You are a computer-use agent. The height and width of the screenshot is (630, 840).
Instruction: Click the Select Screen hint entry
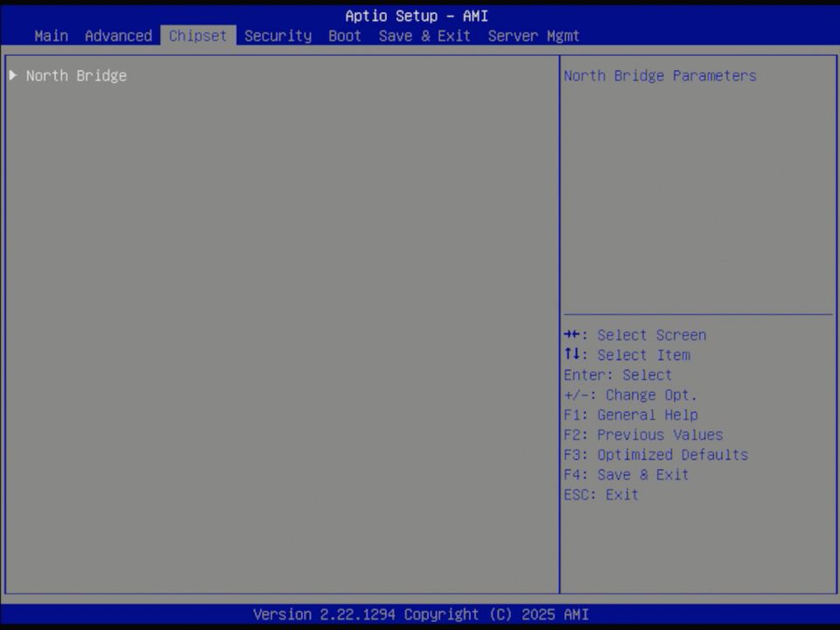pyautogui.click(x=635, y=335)
